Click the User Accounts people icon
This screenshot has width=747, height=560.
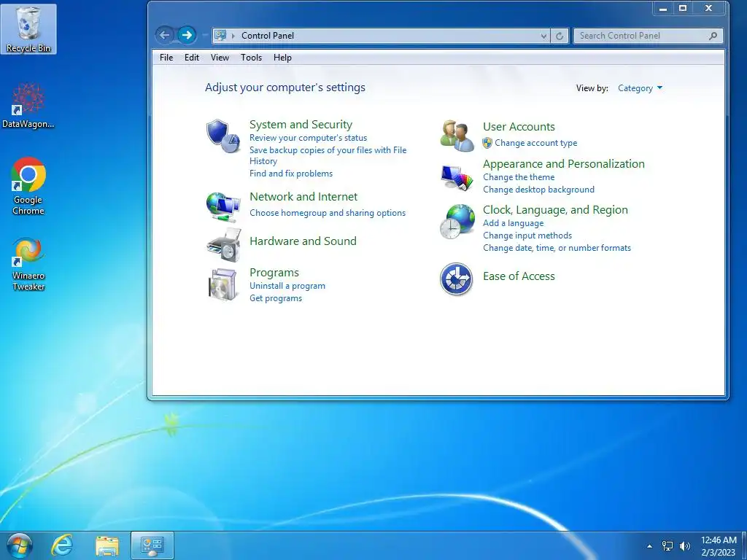point(457,136)
